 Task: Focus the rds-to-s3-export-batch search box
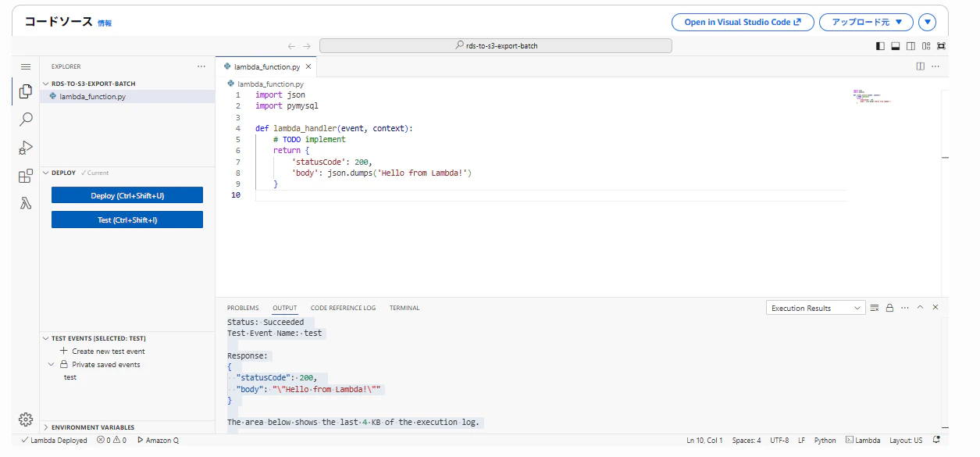click(496, 46)
